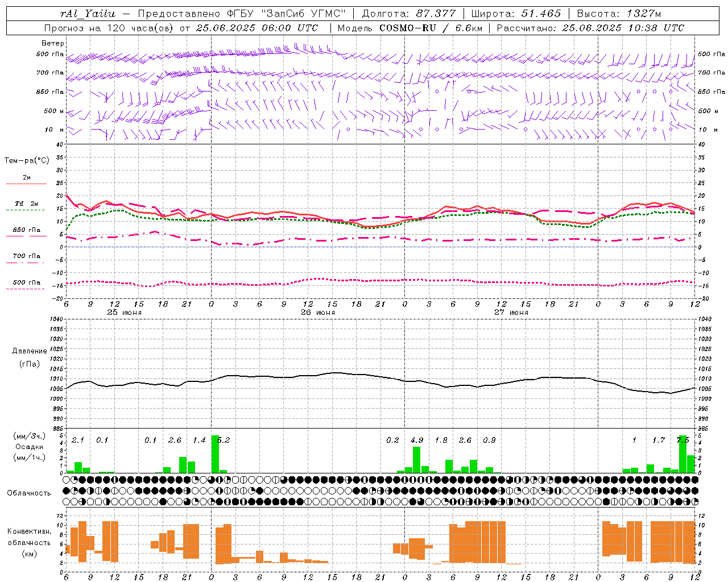
Task: Click the precipitation value 7.5
Action: click(683, 440)
